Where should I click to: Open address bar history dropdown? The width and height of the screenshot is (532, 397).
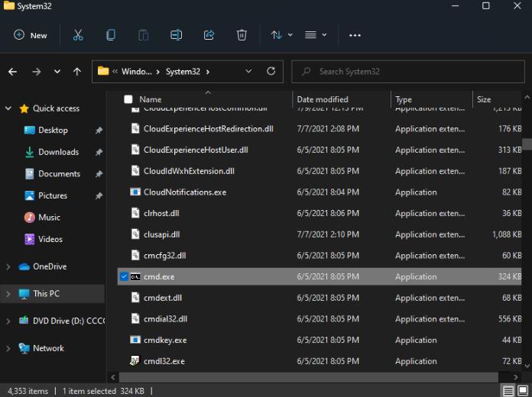pyautogui.click(x=248, y=71)
